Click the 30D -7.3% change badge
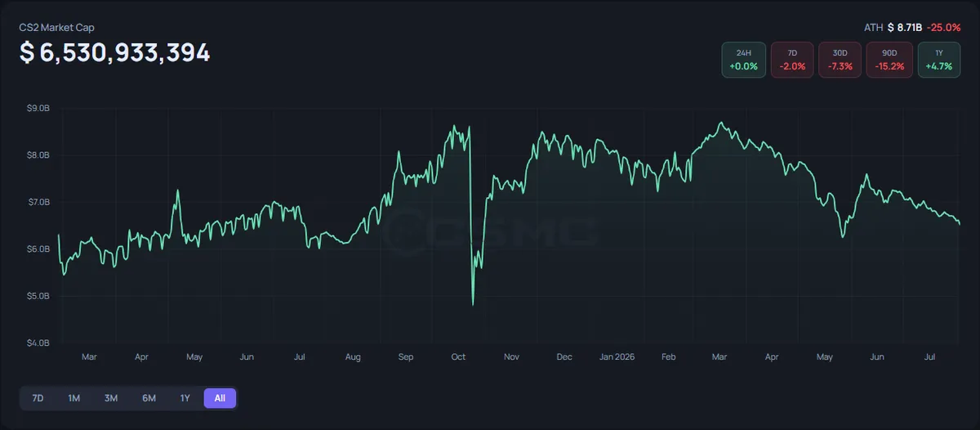The image size is (980, 430). point(840,60)
